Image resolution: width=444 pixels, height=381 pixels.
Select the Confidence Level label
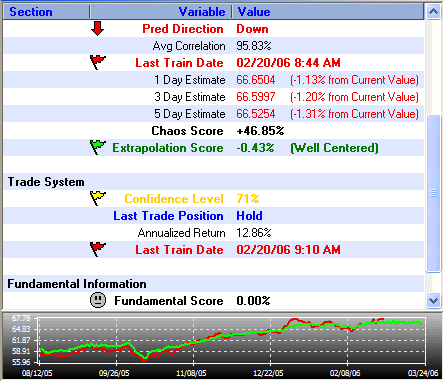pos(174,199)
